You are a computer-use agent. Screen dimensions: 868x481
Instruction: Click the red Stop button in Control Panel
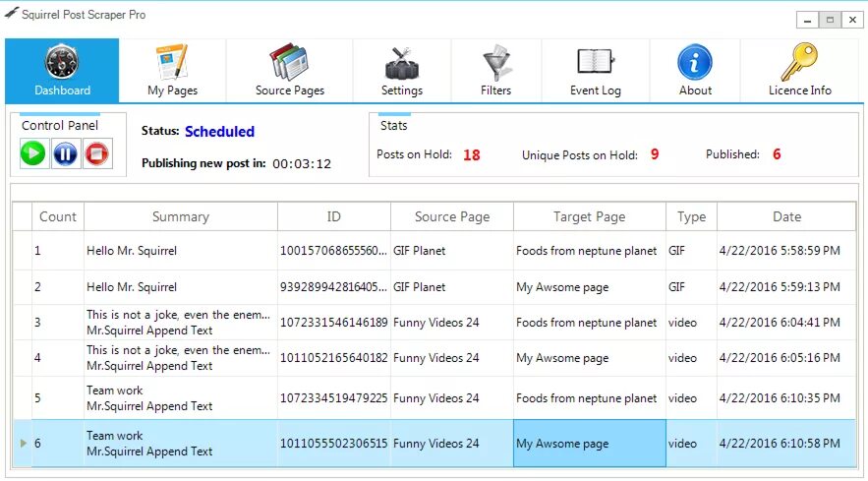(x=97, y=153)
